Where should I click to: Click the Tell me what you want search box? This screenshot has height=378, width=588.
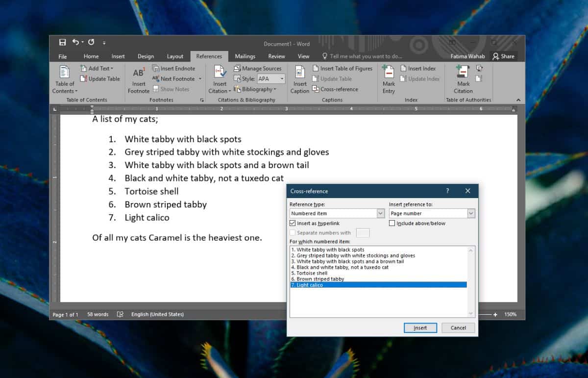pos(366,56)
